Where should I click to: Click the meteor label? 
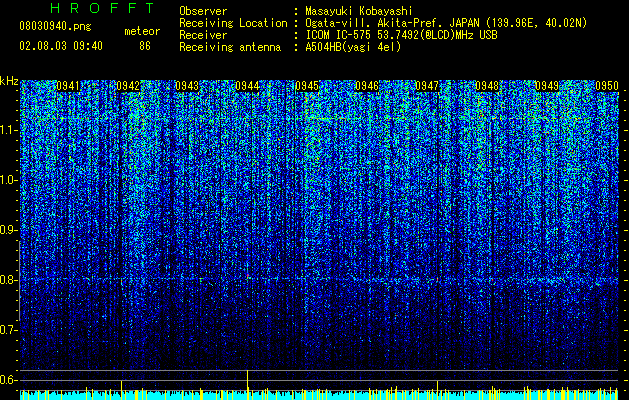pyautogui.click(x=142, y=31)
